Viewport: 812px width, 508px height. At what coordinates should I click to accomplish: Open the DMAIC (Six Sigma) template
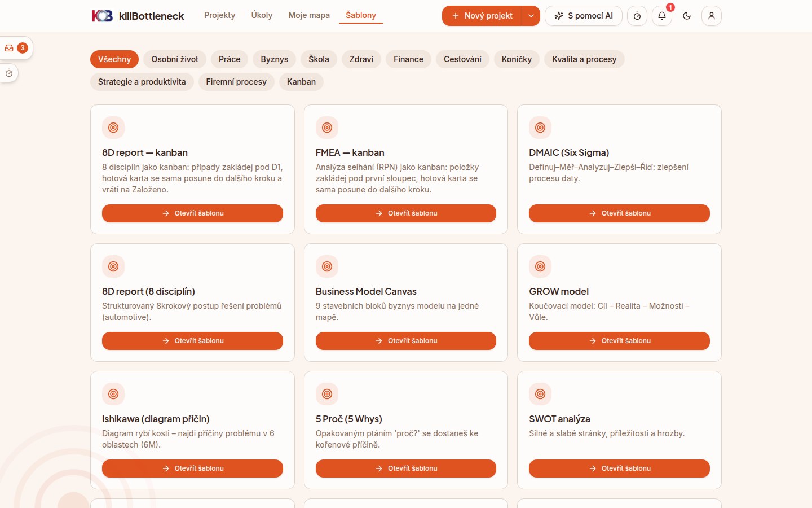coord(619,213)
